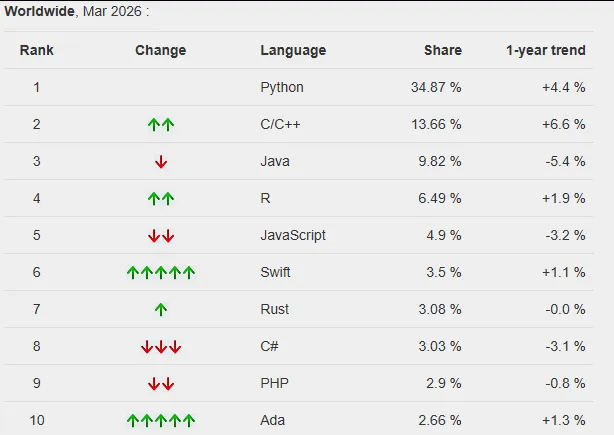Click the Share column header
This screenshot has width=614, height=435.
(442, 50)
